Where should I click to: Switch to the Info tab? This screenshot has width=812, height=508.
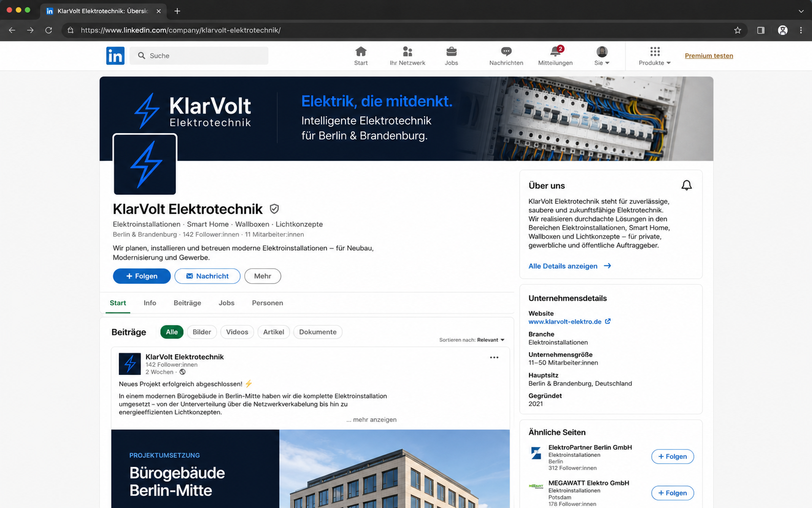click(150, 303)
